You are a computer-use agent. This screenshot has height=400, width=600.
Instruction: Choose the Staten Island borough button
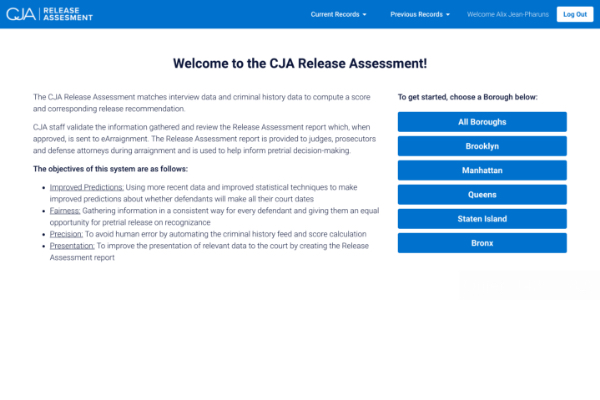[482, 219]
